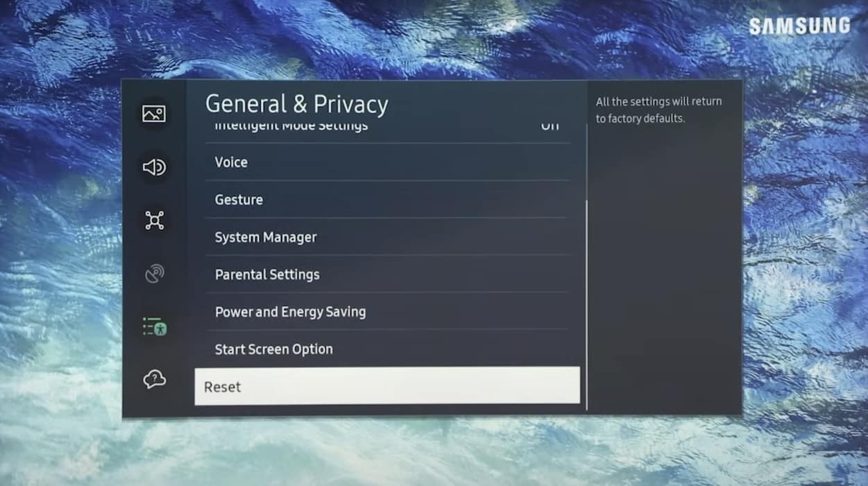
Task: Select the Connection network icon
Action: 154,221
